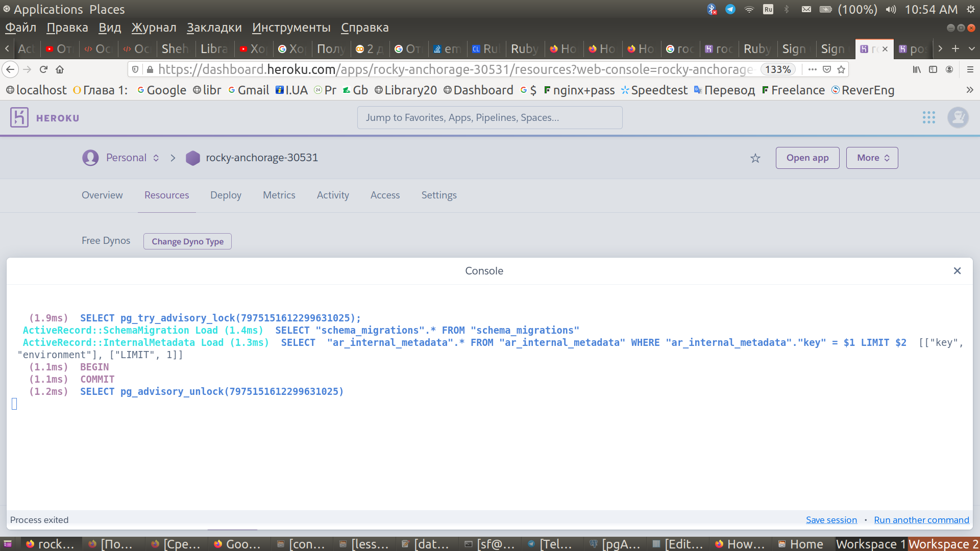980x551 pixels.
Task: Click the mail indicator icon
Action: (x=806, y=9)
